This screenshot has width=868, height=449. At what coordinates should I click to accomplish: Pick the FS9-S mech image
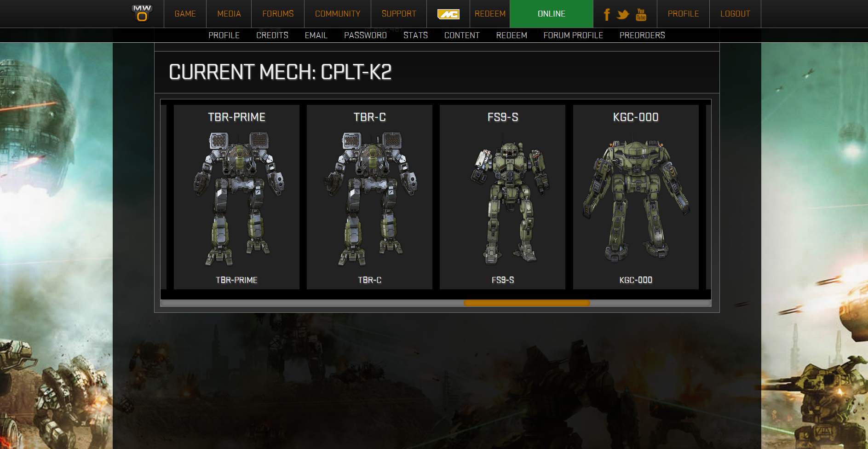502,199
